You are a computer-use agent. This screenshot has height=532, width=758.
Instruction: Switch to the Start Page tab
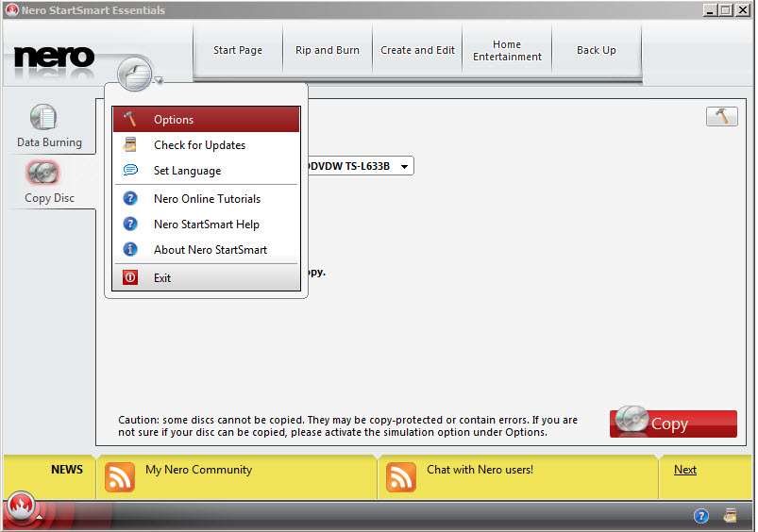click(x=238, y=50)
